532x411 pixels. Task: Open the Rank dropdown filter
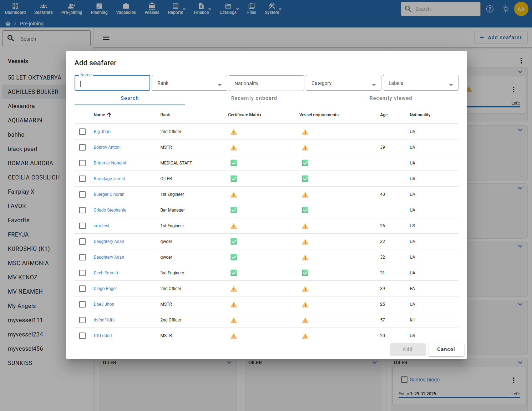click(189, 83)
